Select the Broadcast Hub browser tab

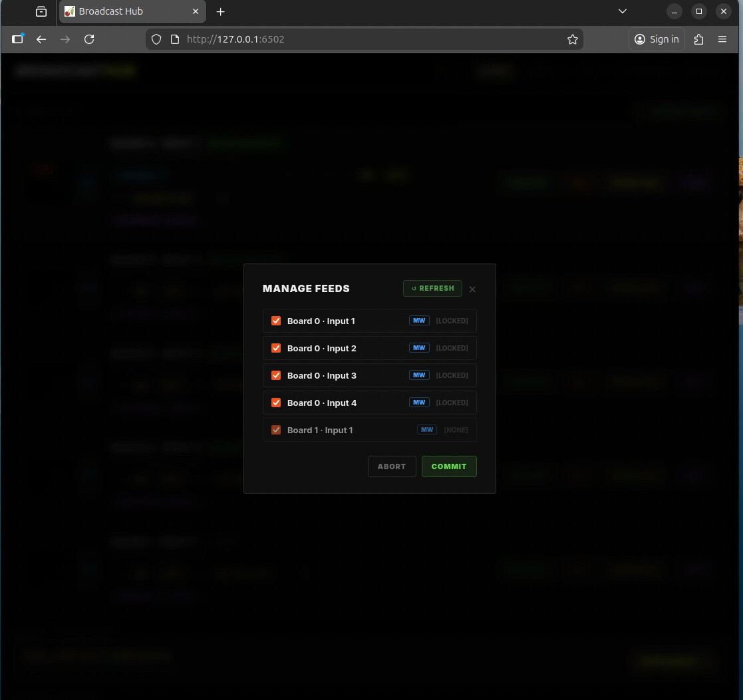[126, 11]
